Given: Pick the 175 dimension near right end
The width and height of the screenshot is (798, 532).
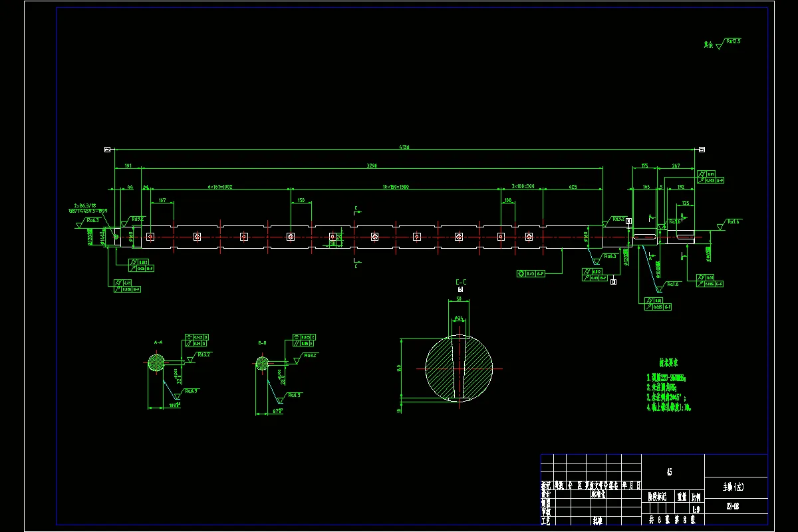Looking at the screenshot, I should tap(644, 166).
